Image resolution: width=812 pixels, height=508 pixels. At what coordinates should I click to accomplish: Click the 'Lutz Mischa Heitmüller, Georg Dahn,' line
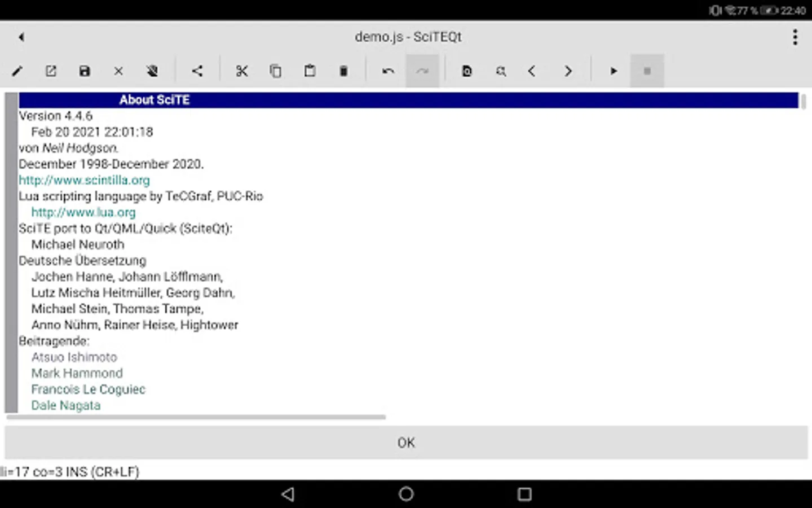click(x=133, y=293)
